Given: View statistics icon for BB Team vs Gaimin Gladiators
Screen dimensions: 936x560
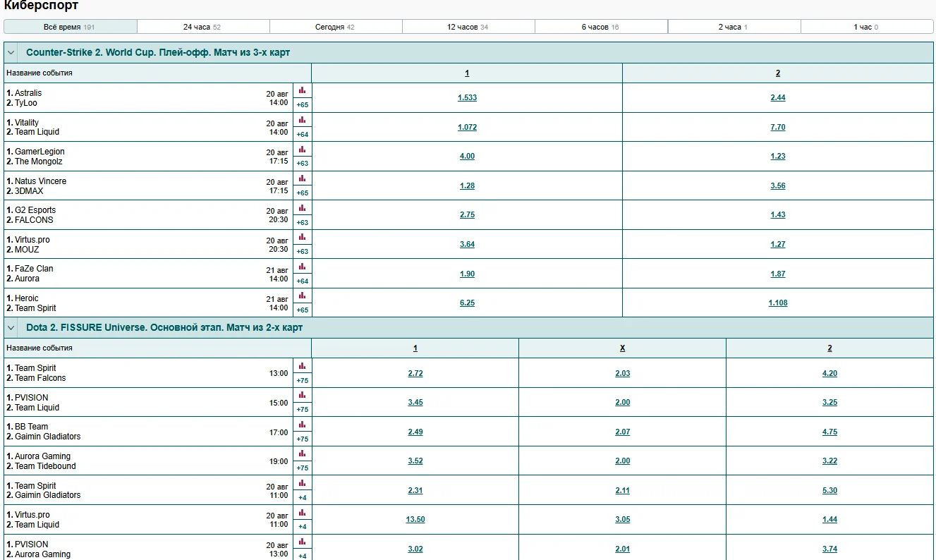Looking at the screenshot, I should 302,425.
